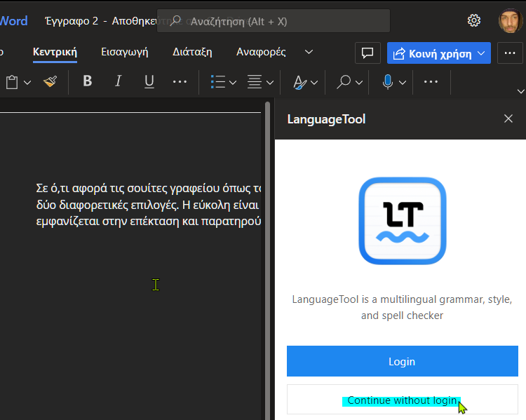Apply paragraph alignment icon
This screenshot has width=526, height=420.
(255, 82)
